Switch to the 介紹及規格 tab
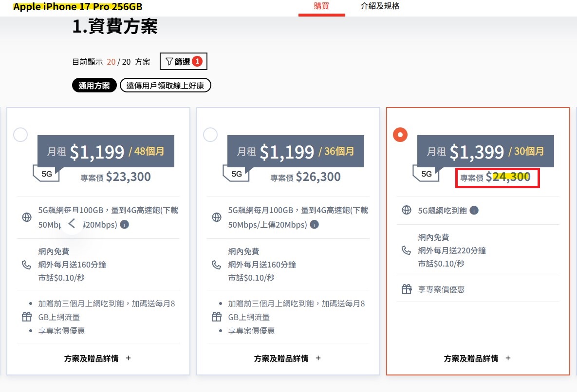577x392 pixels. pyautogui.click(x=380, y=6)
